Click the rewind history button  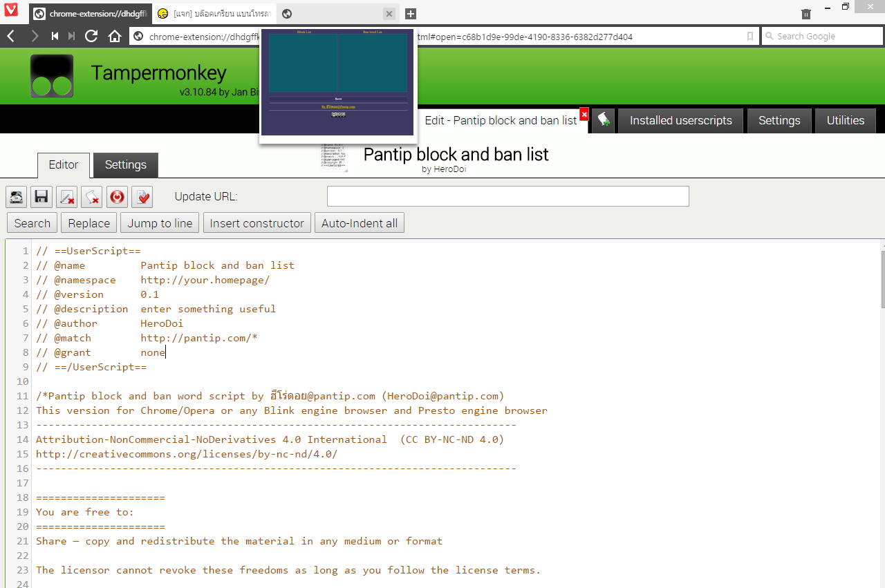click(55, 37)
